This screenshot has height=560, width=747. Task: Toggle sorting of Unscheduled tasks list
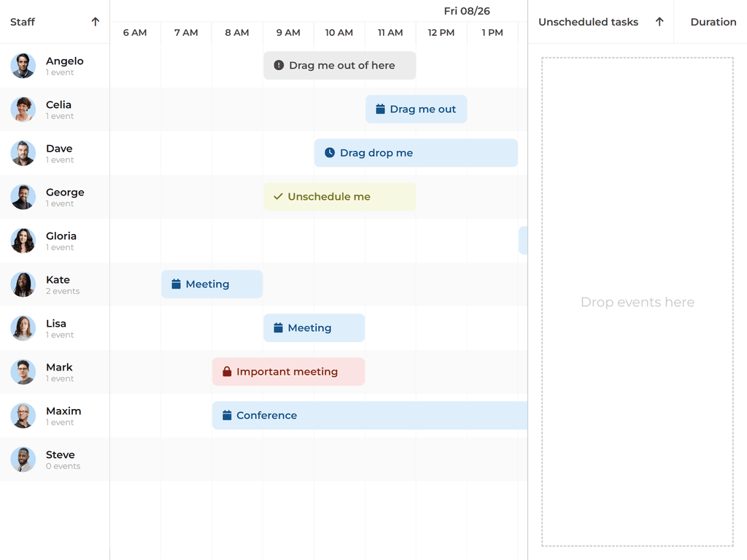(660, 22)
